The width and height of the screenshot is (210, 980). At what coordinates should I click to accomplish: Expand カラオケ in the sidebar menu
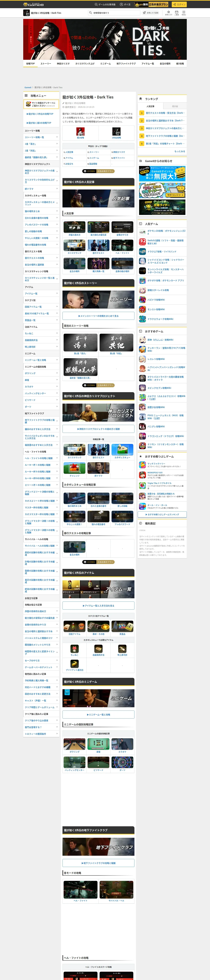point(41,386)
